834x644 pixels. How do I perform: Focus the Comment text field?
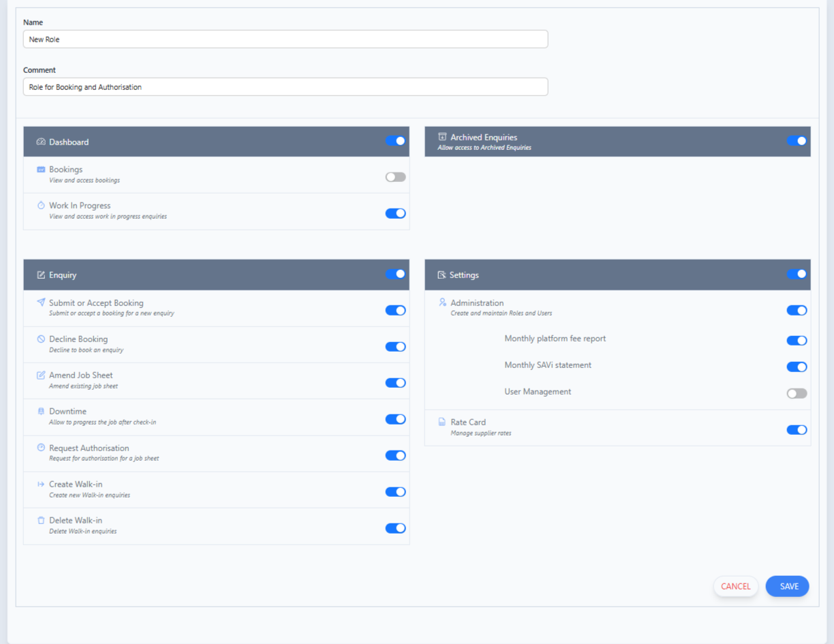click(285, 87)
